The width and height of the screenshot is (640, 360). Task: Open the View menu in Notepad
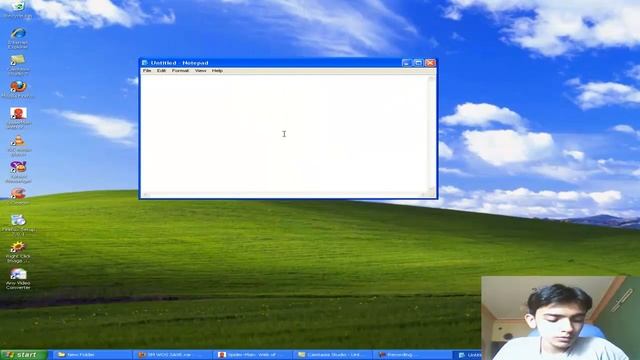tap(200, 71)
